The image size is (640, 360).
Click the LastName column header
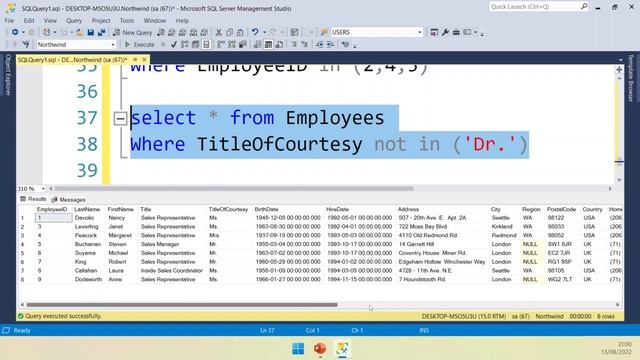coord(87,209)
